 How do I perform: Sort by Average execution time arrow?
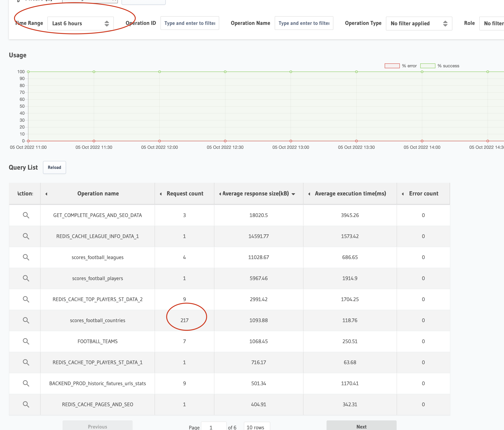click(309, 194)
